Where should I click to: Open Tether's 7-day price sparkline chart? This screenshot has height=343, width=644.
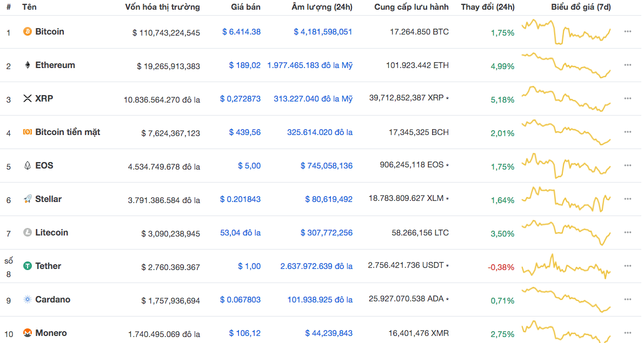point(566,266)
